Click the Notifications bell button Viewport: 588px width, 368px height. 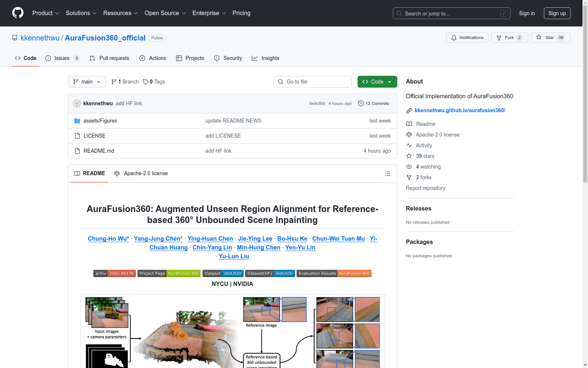pos(467,38)
